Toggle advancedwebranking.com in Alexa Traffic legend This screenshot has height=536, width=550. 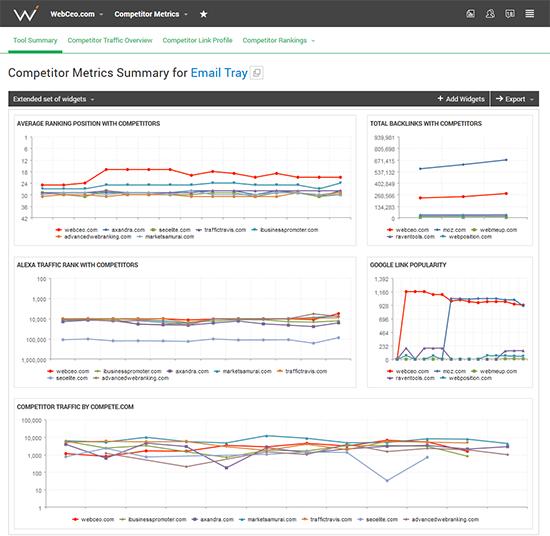click(131, 378)
